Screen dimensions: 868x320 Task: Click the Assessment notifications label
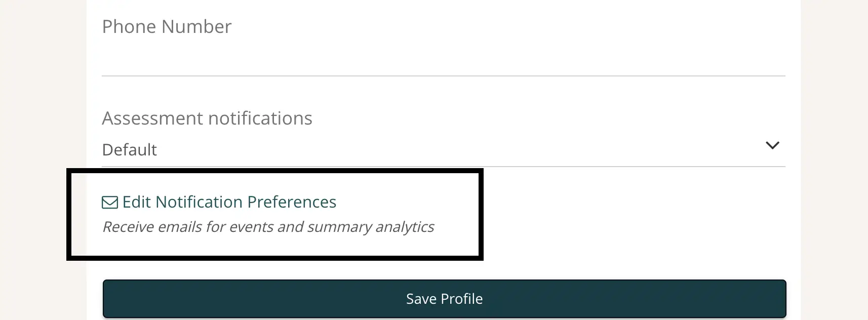click(x=207, y=118)
